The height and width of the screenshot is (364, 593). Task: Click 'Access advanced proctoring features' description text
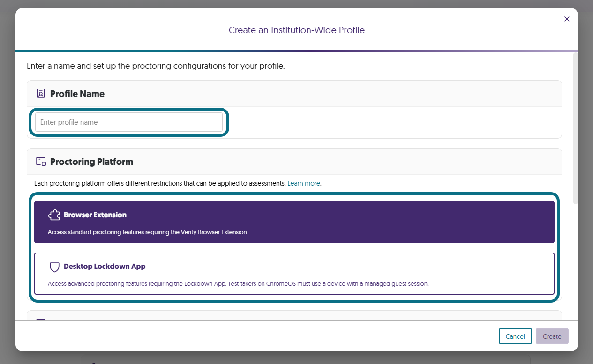[x=238, y=283]
